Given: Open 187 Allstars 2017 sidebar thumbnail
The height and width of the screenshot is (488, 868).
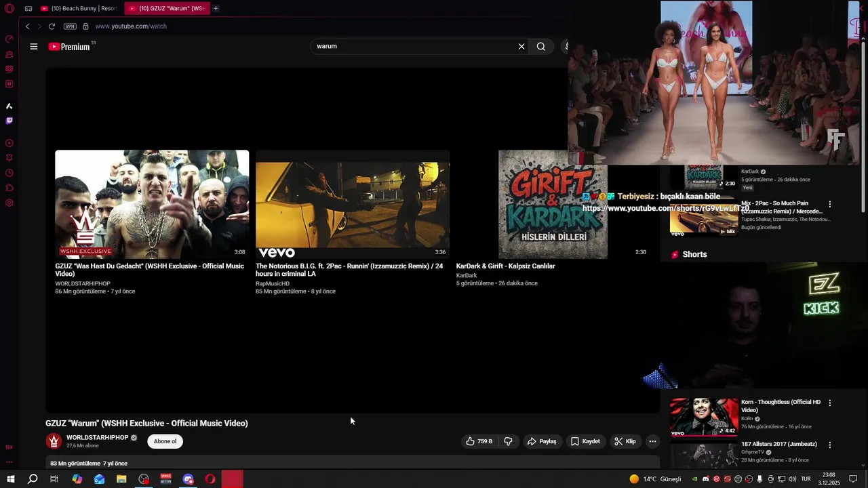Looking at the screenshot, I should (704, 454).
